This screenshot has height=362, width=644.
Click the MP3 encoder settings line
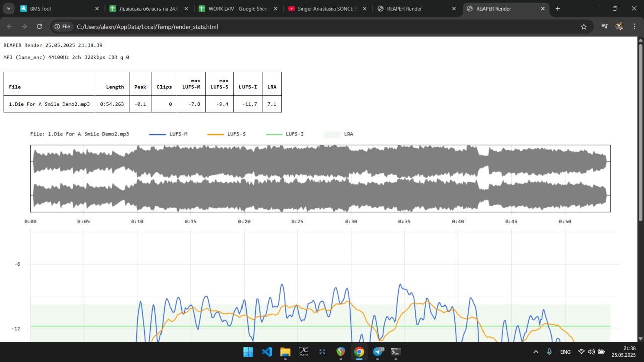(66, 57)
